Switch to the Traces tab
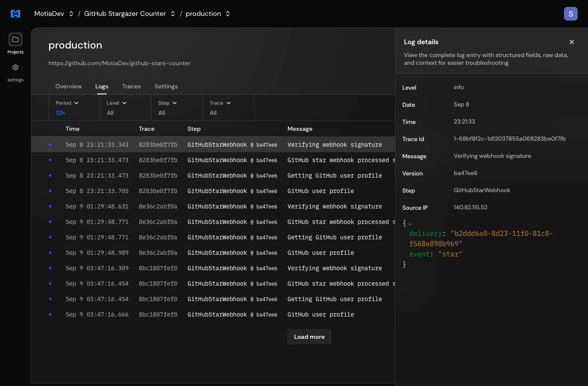Screen dimensions: 588x386 [x=131, y=86]
